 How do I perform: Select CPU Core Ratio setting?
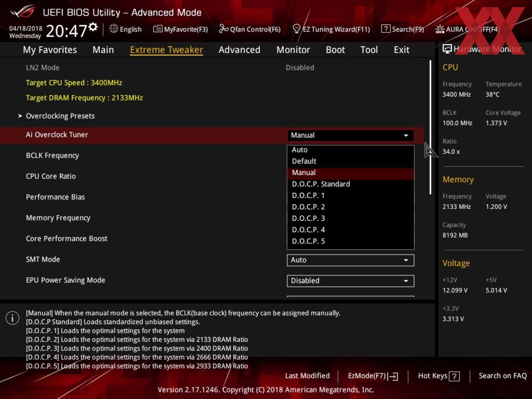click(51, 176)
